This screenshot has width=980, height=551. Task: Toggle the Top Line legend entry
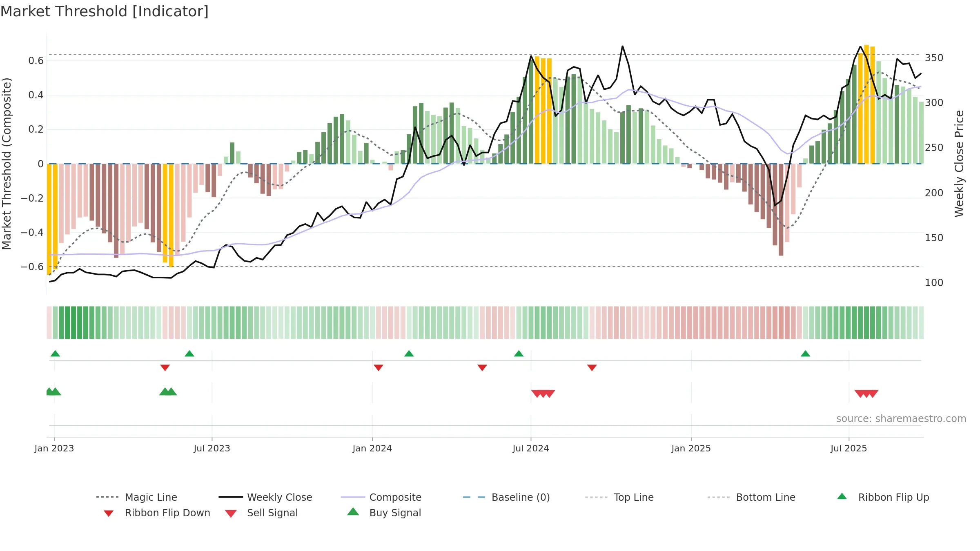coord(619,497)
